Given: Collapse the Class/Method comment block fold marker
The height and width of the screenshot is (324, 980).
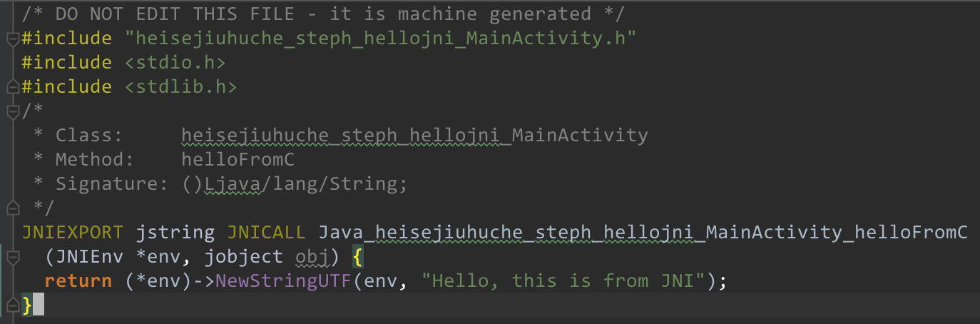Looking at the screenshot, I should (x=11, y=111).
